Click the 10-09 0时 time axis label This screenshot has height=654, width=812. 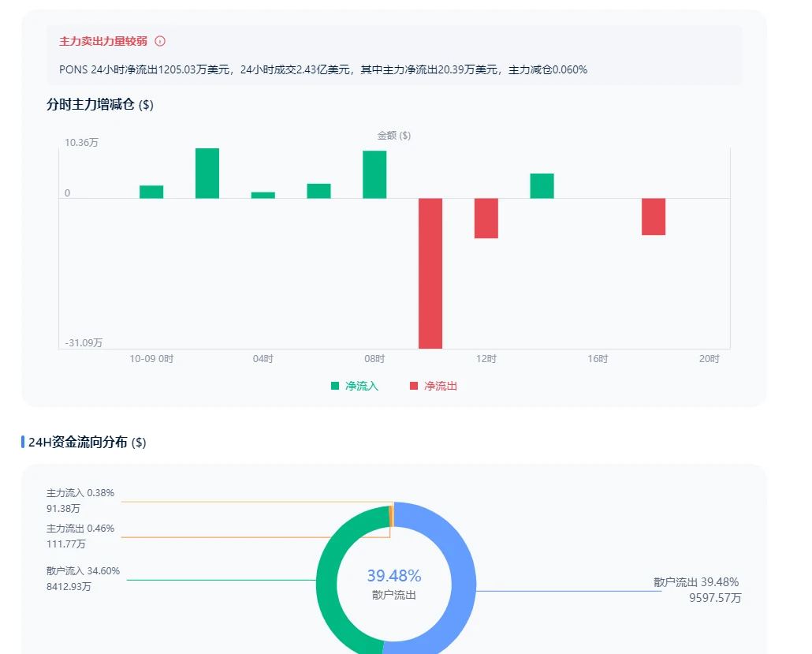(151, 359)
